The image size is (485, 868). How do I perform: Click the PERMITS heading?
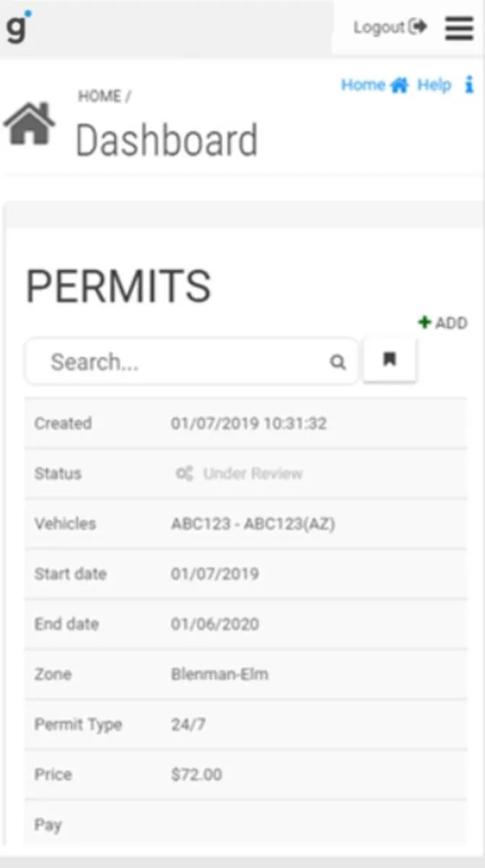(x=119, y=286)
